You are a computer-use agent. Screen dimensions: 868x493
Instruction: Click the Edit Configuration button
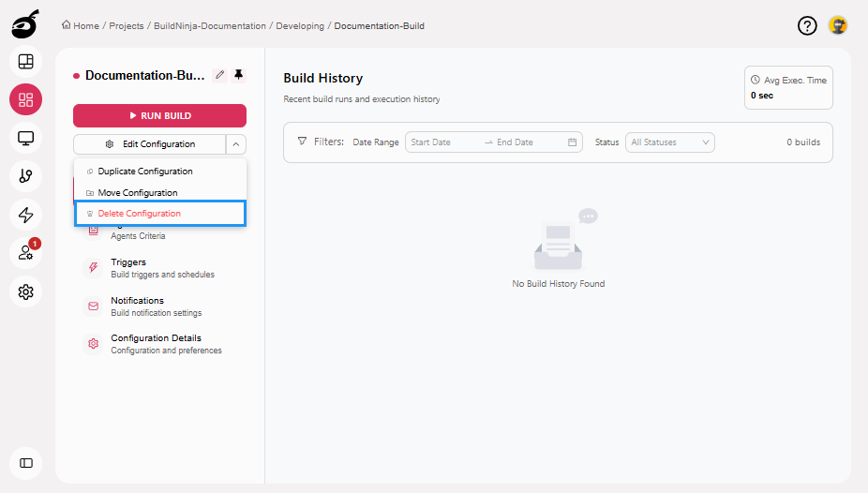coord(149,144)
